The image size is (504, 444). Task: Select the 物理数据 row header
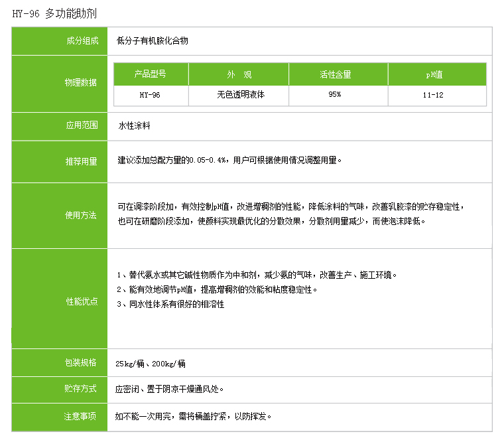(x=81, y=82)
